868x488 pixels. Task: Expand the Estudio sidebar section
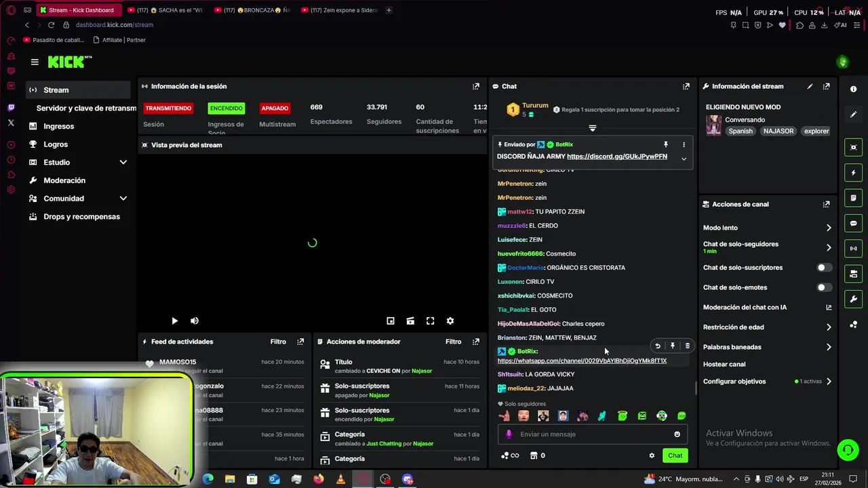(123, 163)
